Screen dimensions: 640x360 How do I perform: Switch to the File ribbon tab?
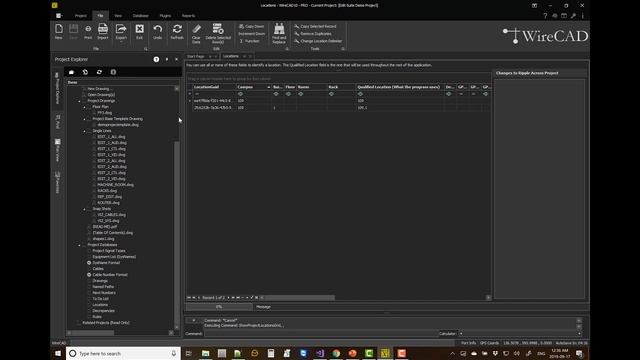(x=100, y=16)
